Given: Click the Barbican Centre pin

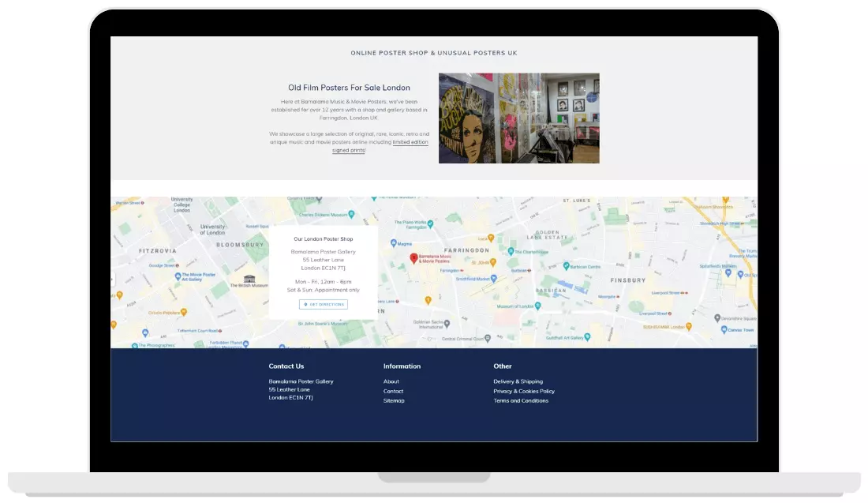Looking at the screenshot, I should 567,266.
